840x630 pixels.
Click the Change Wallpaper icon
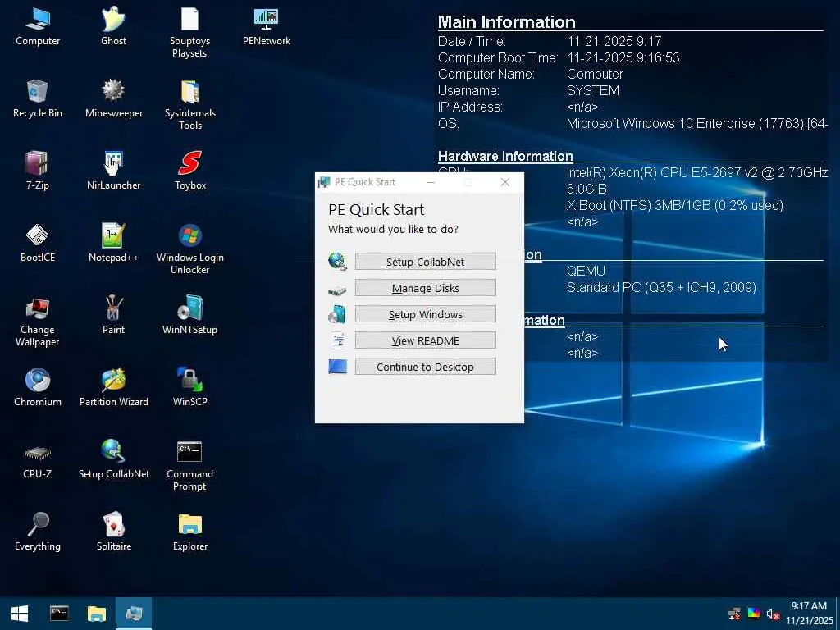click(38, 321)
